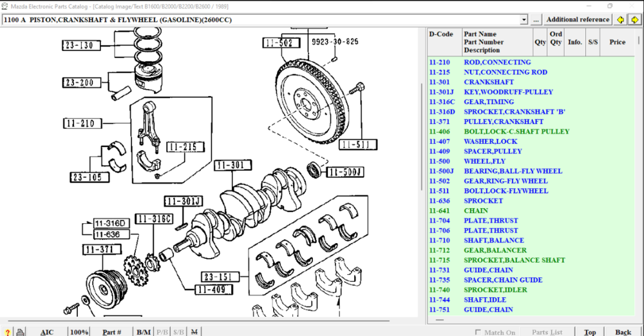Click the ellipsis browse button
The height and width of the screenshot is (336, 644).
536,20
